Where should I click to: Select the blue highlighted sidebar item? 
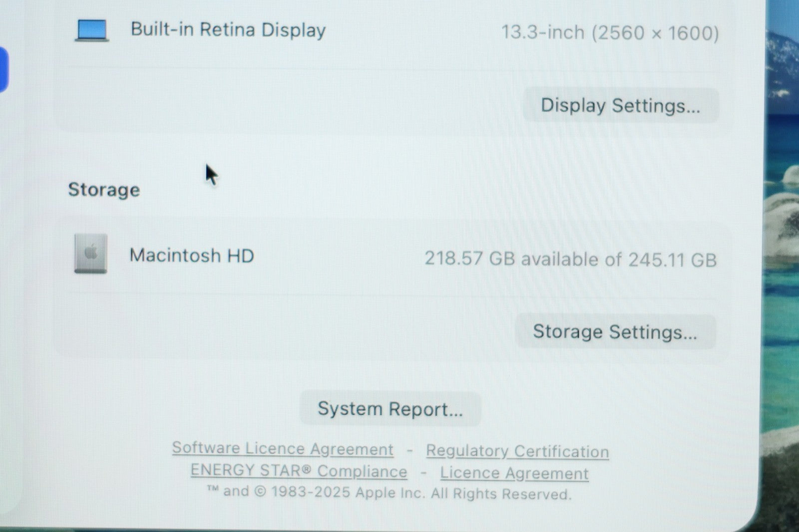tap(3, 69)
